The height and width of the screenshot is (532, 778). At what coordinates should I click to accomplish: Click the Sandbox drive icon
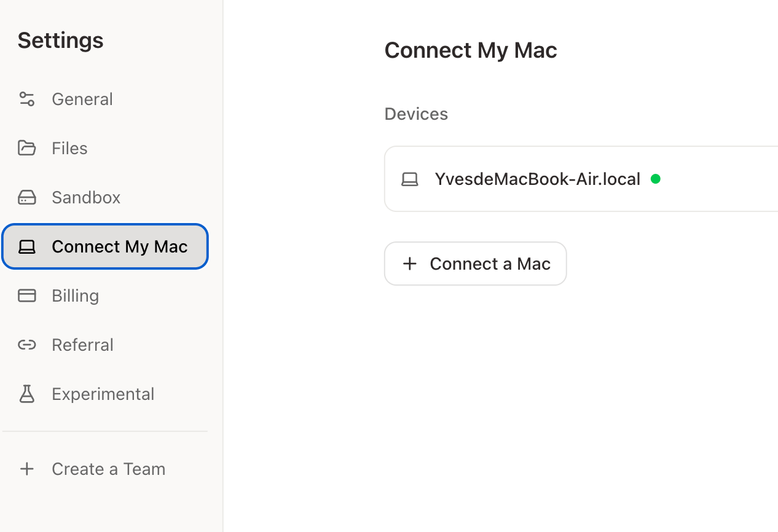click(x=26, y=197)
